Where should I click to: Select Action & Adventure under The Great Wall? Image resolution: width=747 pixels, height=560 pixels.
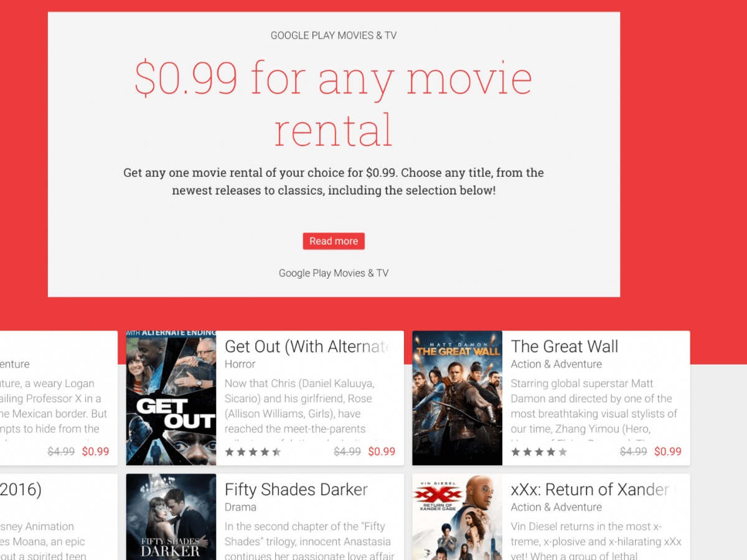(x=557, y=364)
